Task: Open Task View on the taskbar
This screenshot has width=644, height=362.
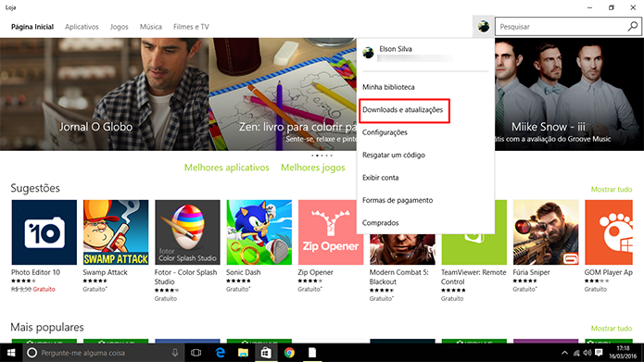Action: (196, 353)
